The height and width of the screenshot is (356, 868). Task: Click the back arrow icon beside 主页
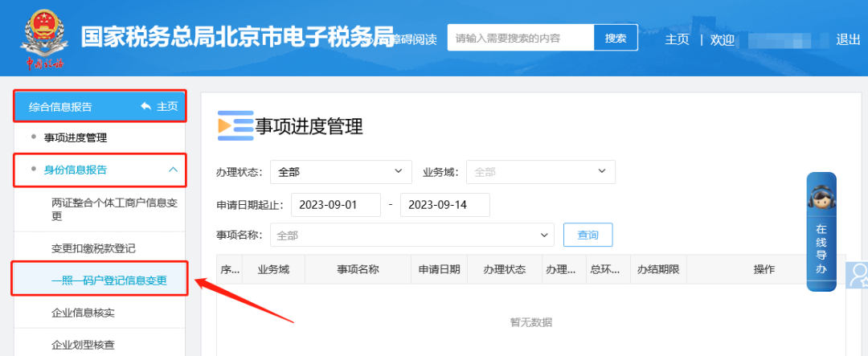pyautogui.click(x=146, y=106)
